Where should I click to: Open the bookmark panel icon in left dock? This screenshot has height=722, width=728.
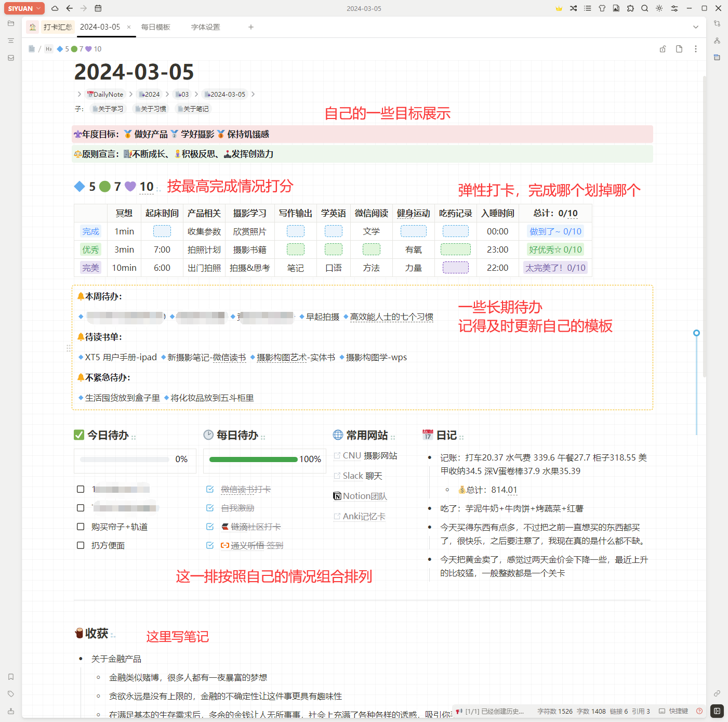point(11,677)
